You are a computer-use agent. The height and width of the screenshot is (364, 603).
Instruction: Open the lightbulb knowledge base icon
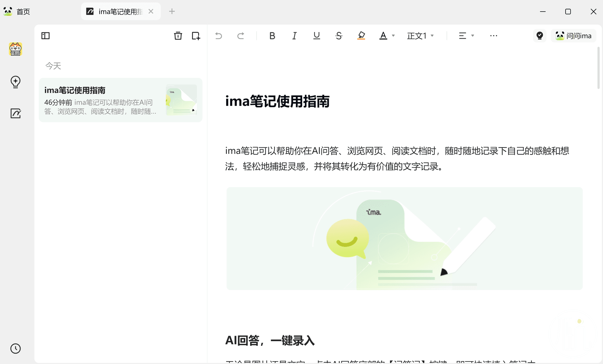pos(15,82)
